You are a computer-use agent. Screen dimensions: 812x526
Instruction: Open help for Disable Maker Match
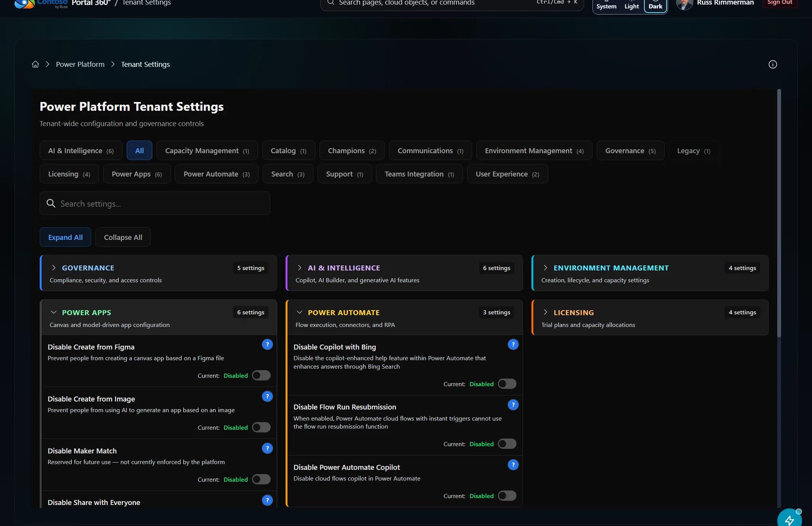click(267, 448)
